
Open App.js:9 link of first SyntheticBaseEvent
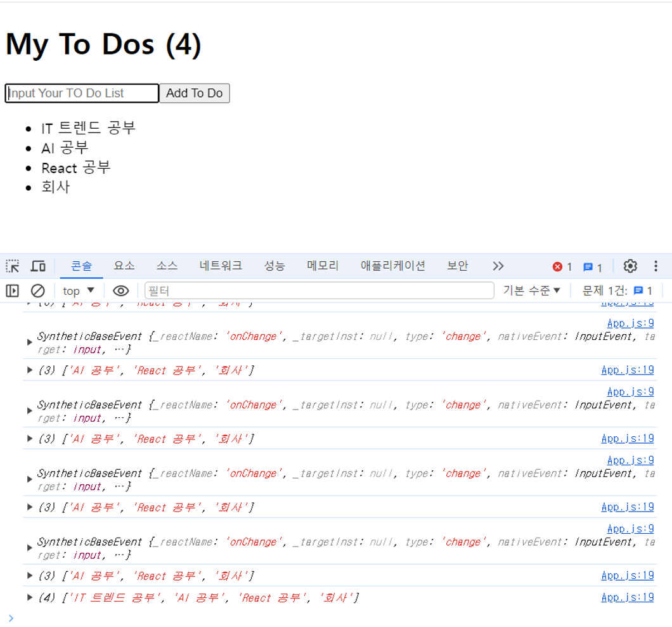630,323
